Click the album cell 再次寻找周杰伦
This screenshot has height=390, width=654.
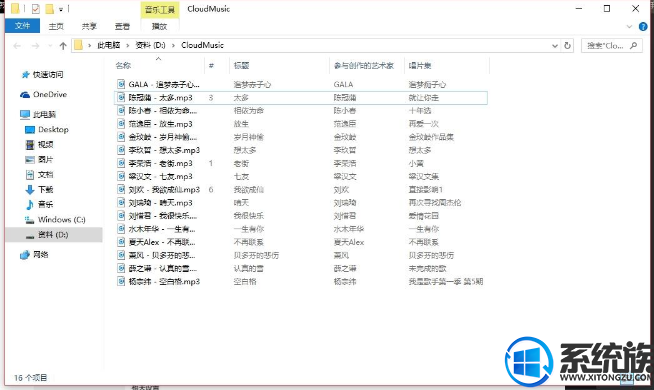(435, 203)
